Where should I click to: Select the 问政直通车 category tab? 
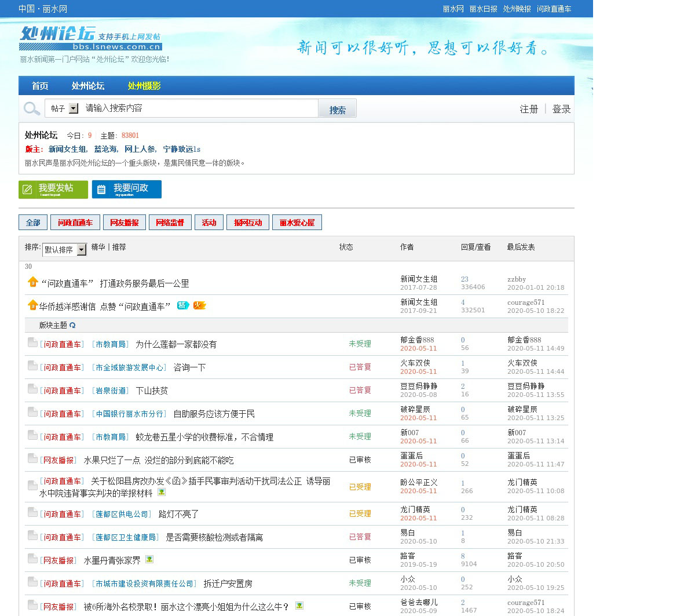[75, 223]
